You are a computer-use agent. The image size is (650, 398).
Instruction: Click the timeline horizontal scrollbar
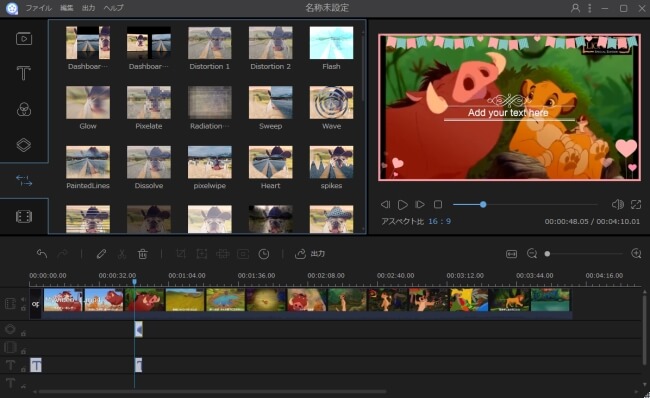[212, 391]
